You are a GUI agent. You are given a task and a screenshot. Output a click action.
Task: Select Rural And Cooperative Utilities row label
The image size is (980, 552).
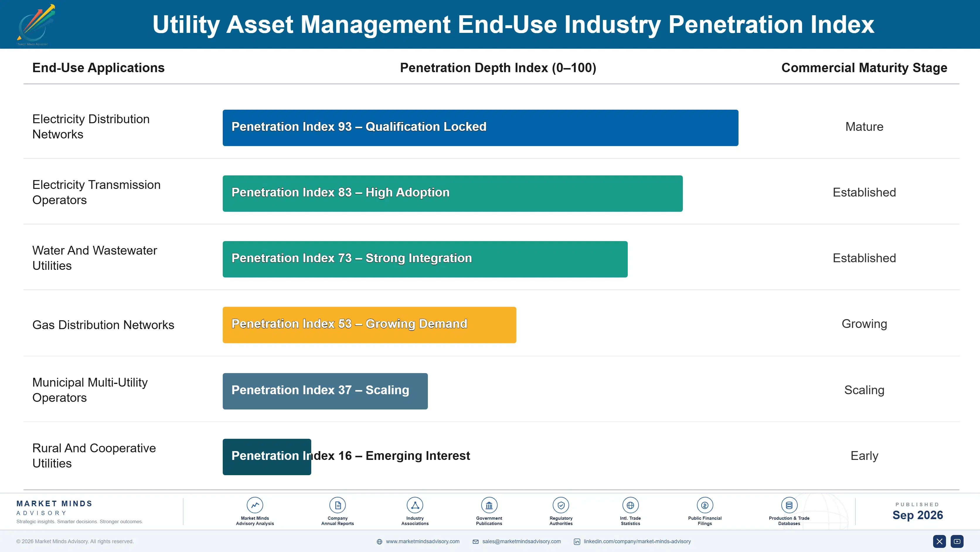click(94, 455)
